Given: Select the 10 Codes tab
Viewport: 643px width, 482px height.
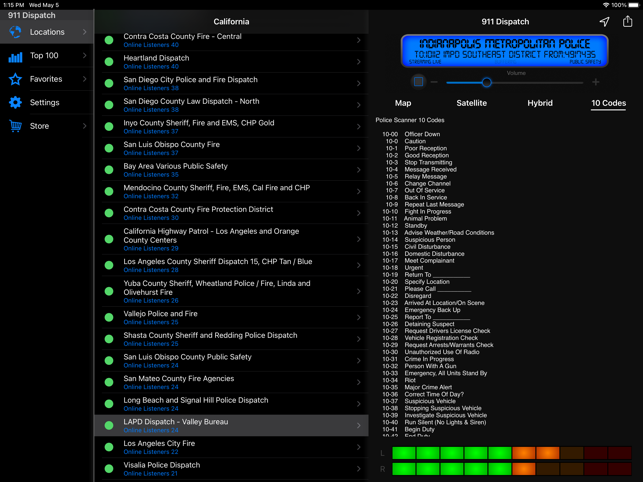Looking at the screenshot, I should click(609, 103).
